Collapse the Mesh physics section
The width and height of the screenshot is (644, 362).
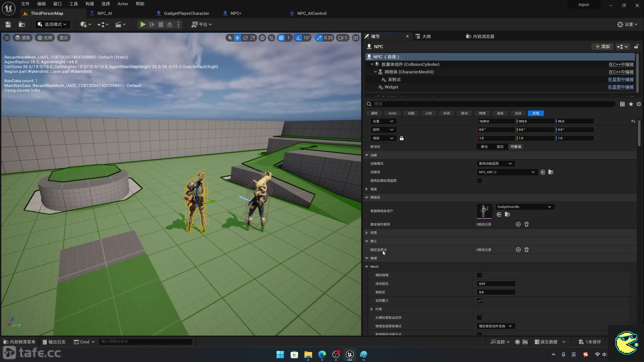[x=367, y=267]
